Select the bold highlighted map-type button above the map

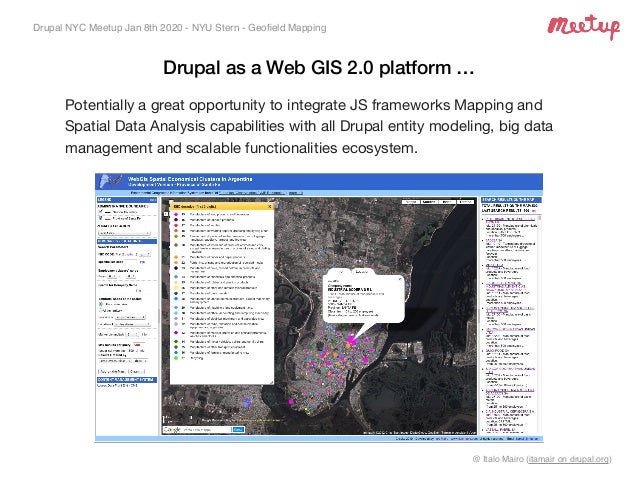pos(429,202)
